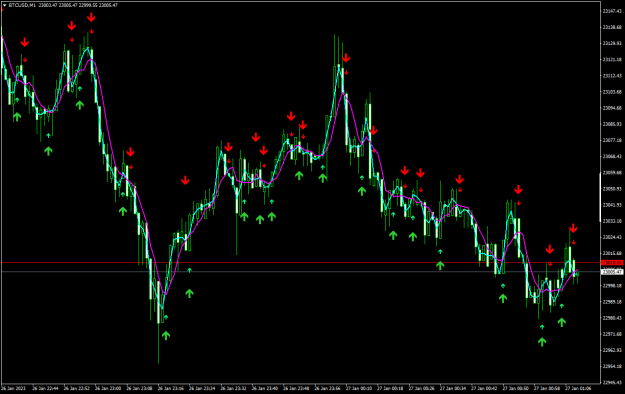This screenshot has width=625, height=394.
Task: Open the chart menu triangle beside BTCUSD,M1
Action: [4, 6]
